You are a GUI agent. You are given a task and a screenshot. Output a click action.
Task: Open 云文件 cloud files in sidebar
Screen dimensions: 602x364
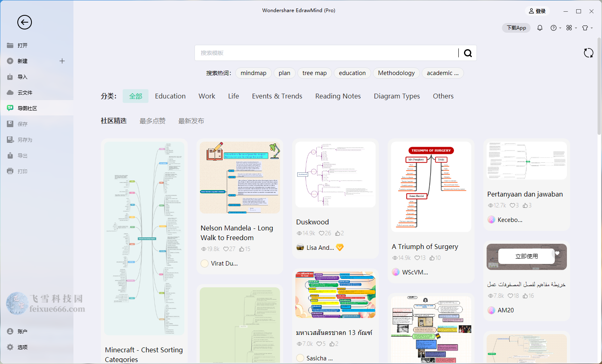[x=37, y=92]
